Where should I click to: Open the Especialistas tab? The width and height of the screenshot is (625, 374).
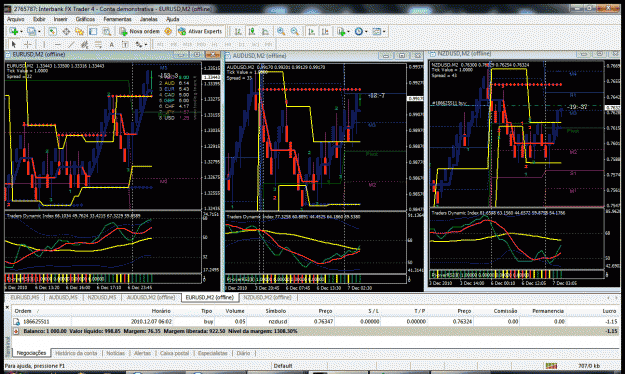tap(213, 353)
